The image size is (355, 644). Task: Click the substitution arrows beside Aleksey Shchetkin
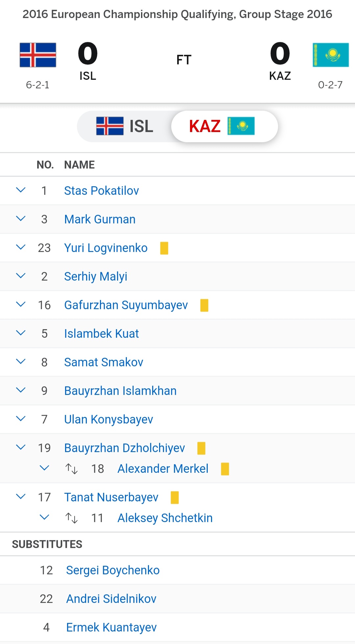coord(71,518)
